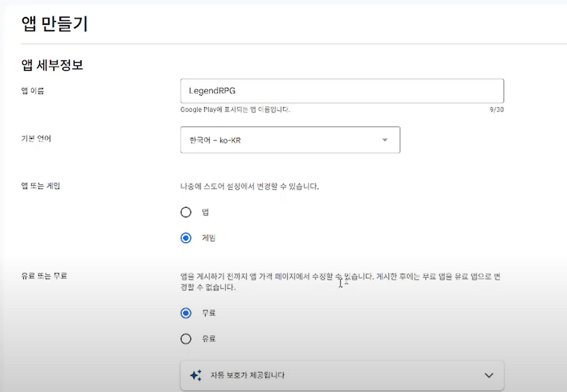
Task: Click the 앱 만들기 page heading
Action: coord(54,24)
